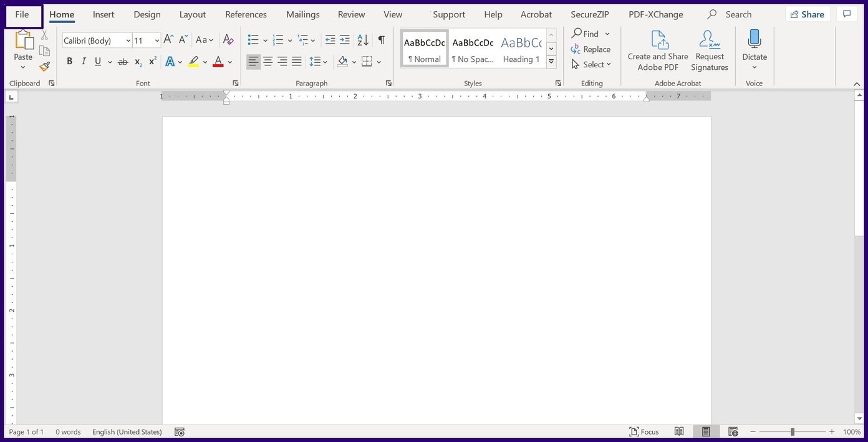The height and width of the screenshot is (442, 868).
Task: Expand the font color options
Action: tap(228, 62)
